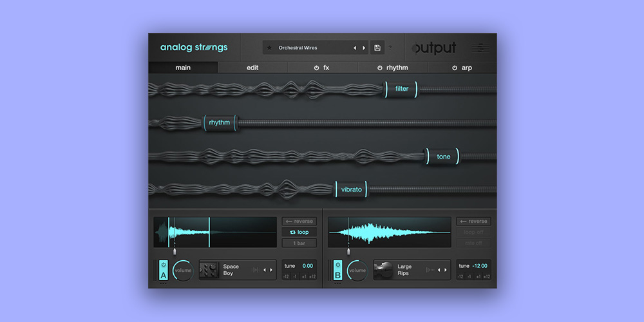Screen dimensions: 644x322
Task: Click layer A tune value 0.00
Action: pos(308,266)
